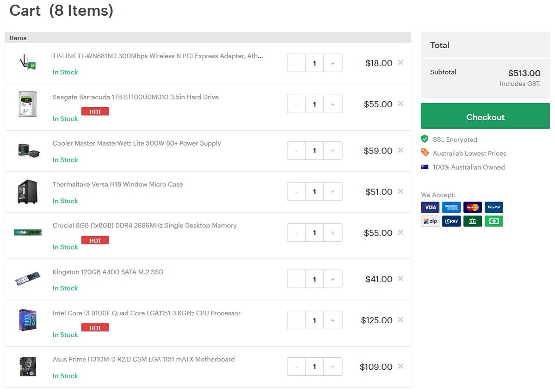Screen dimensions: 555x392
Task: Click the bank transfer payment icon
Action: coord(473,221)
